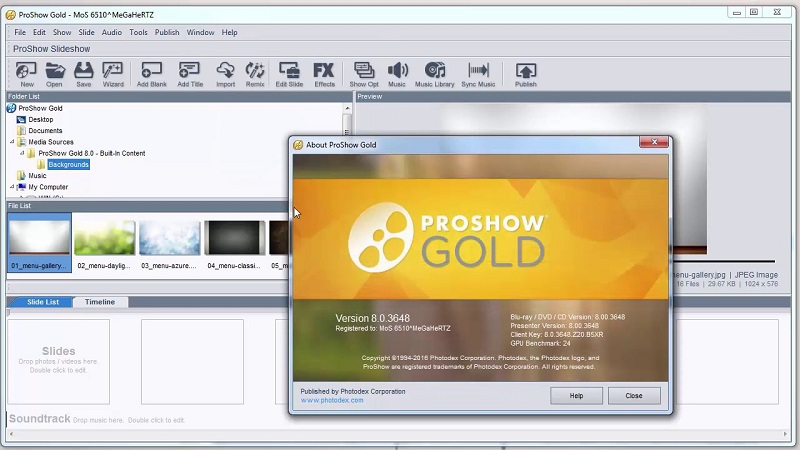This screenshot has height=450, width=800.
Task: Open the Music Library
Action: tap(434, 74)
